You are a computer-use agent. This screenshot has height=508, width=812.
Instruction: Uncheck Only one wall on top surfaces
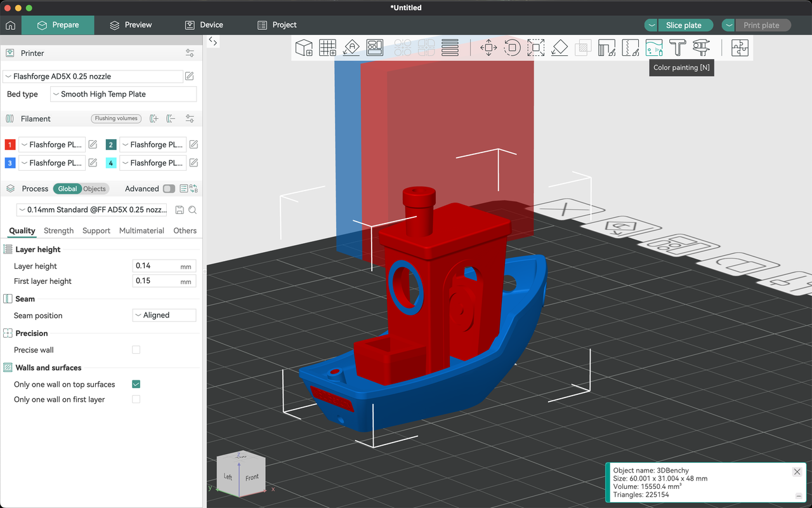pos(136,384)
